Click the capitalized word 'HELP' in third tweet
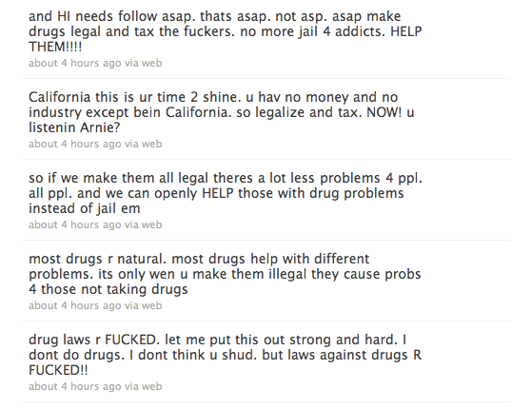This screenshot has height=409, width=532. coord(218,193)
